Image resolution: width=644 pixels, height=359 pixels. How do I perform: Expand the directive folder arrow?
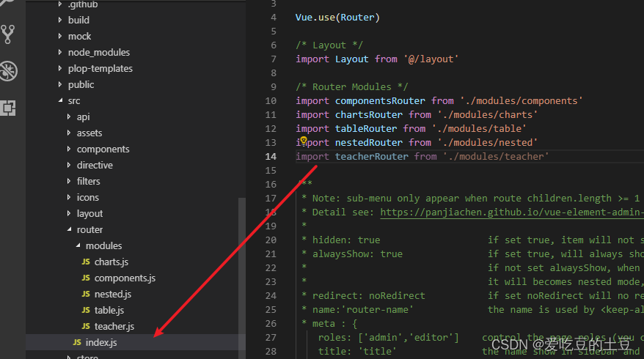pos(69,165)
